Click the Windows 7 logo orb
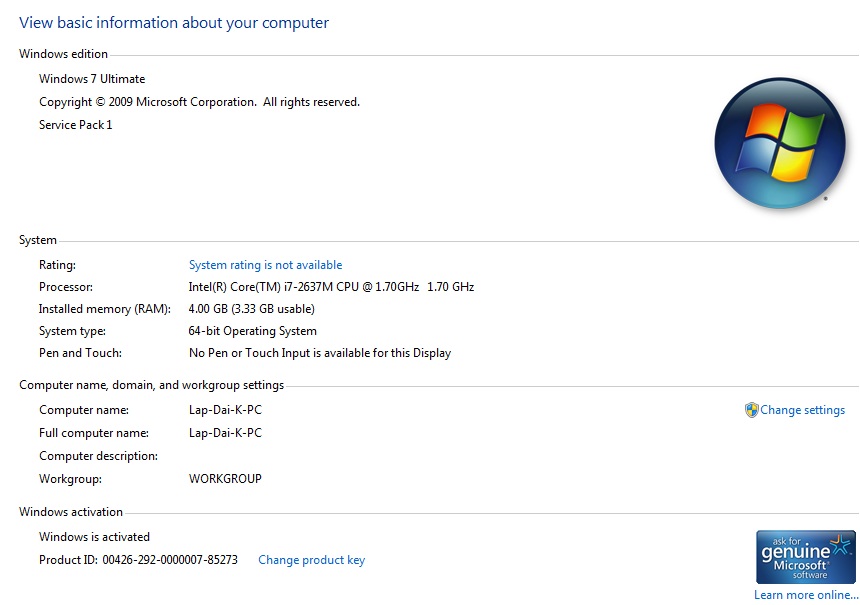Image resolution: width=860 pixels, height=605 pixels. tap(779, 143)
